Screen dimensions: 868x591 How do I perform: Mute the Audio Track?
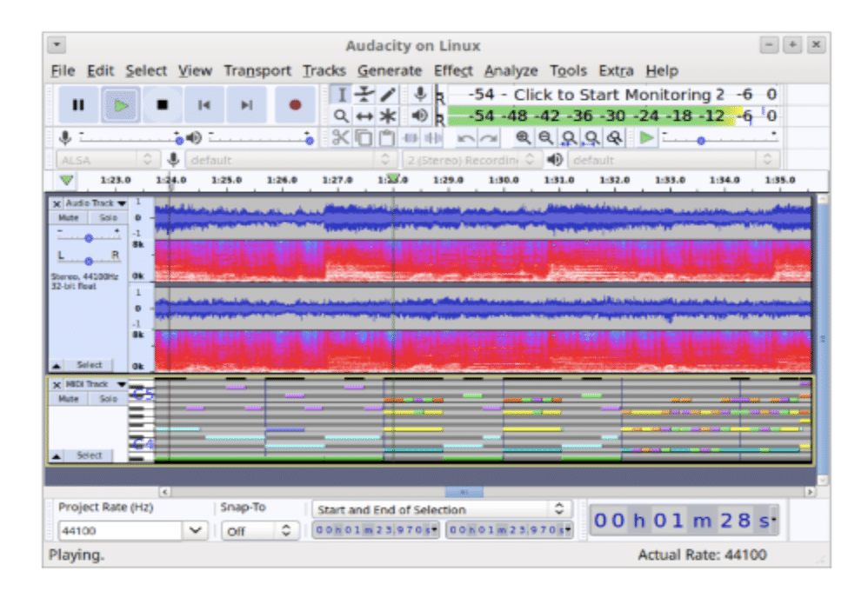[67, 218]
